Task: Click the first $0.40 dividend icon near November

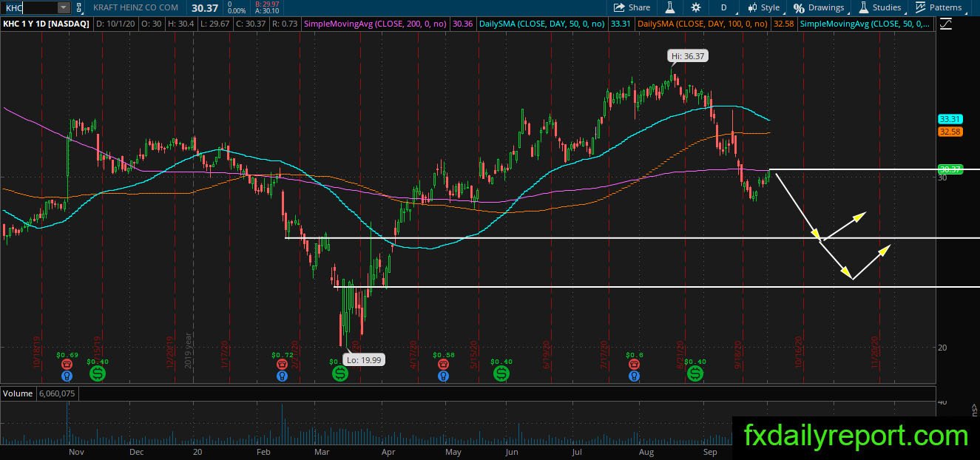Action: 97,373
